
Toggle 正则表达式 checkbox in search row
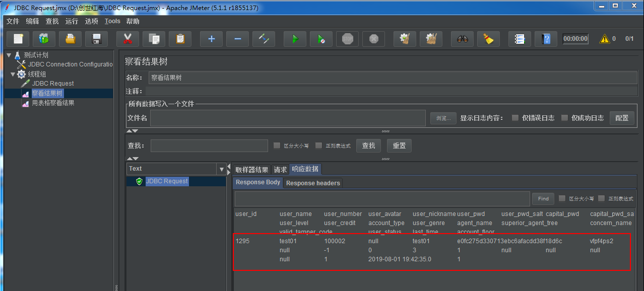coord(318,146)
